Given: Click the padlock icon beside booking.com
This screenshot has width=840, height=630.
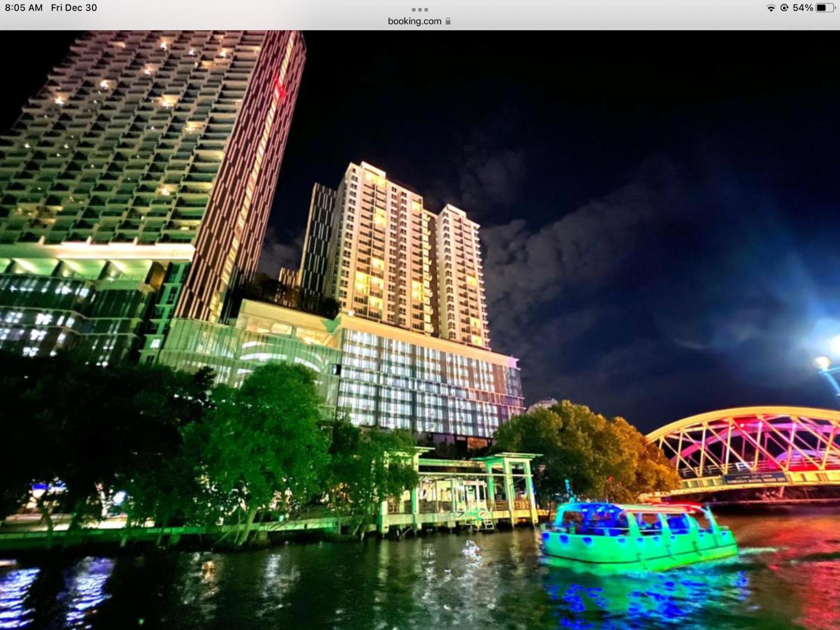Looking at the screenshot, I should 448,21.
